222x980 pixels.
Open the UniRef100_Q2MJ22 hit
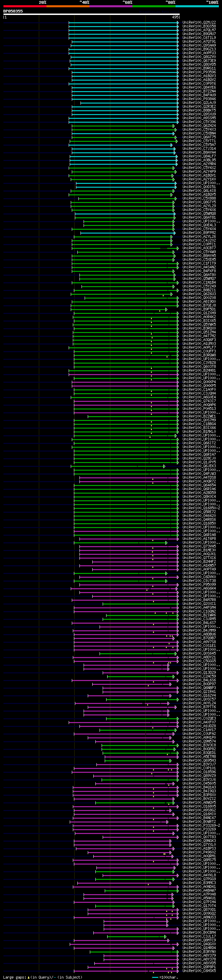(x=199, y=23)
